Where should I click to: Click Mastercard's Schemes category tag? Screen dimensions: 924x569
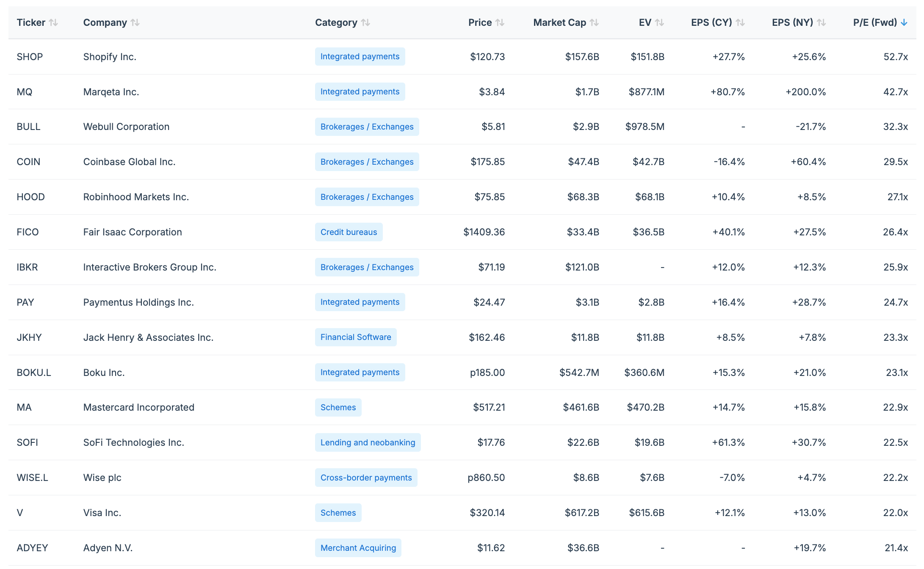338,407
